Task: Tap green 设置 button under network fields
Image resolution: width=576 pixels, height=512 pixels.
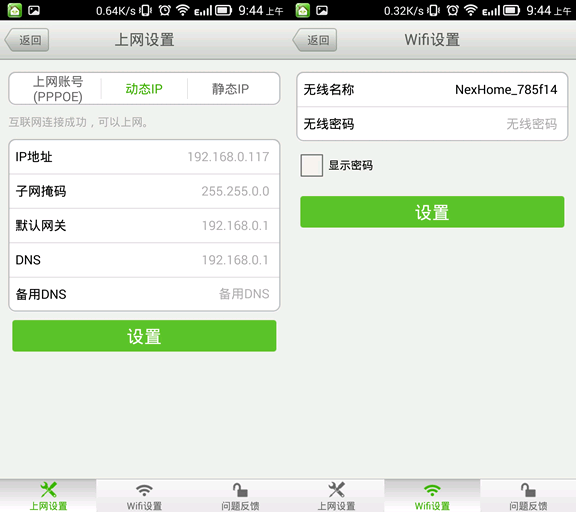Action: click(x=144, y=336)
